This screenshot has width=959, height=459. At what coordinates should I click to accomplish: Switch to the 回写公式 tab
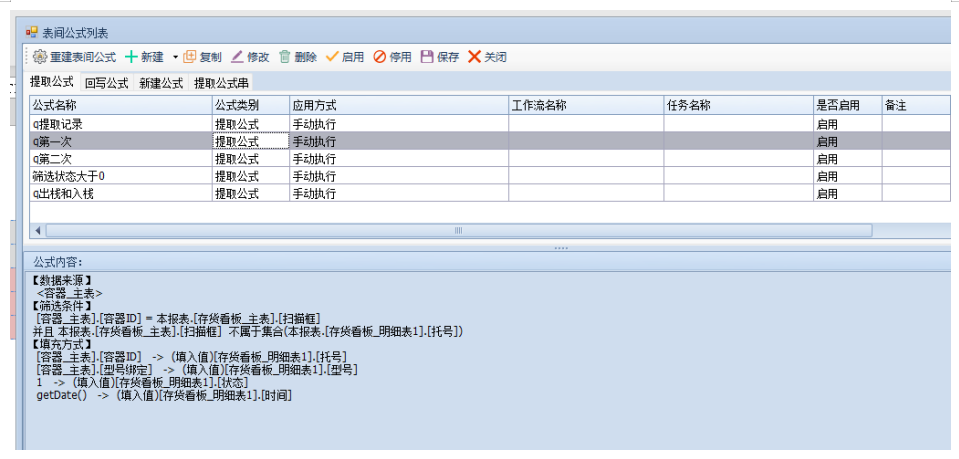[x=106, y=84]
